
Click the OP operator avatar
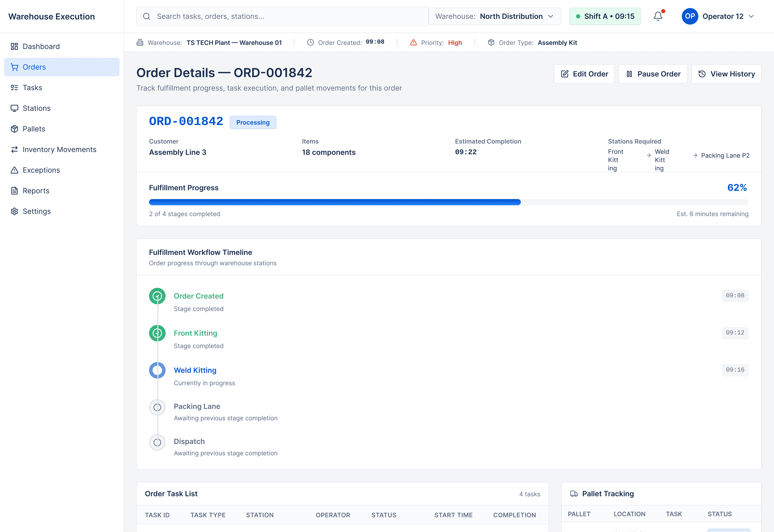click(x=690, y=16)
